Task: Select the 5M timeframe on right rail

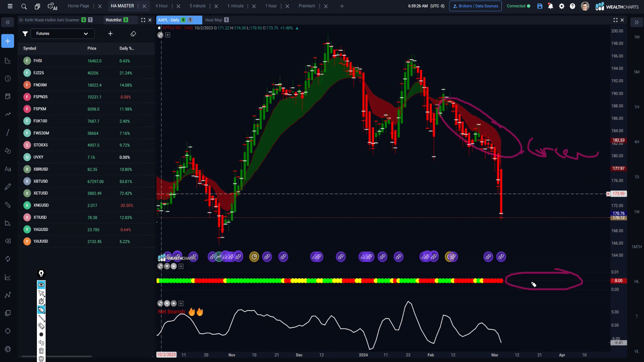Action: [x=637, y=72]
